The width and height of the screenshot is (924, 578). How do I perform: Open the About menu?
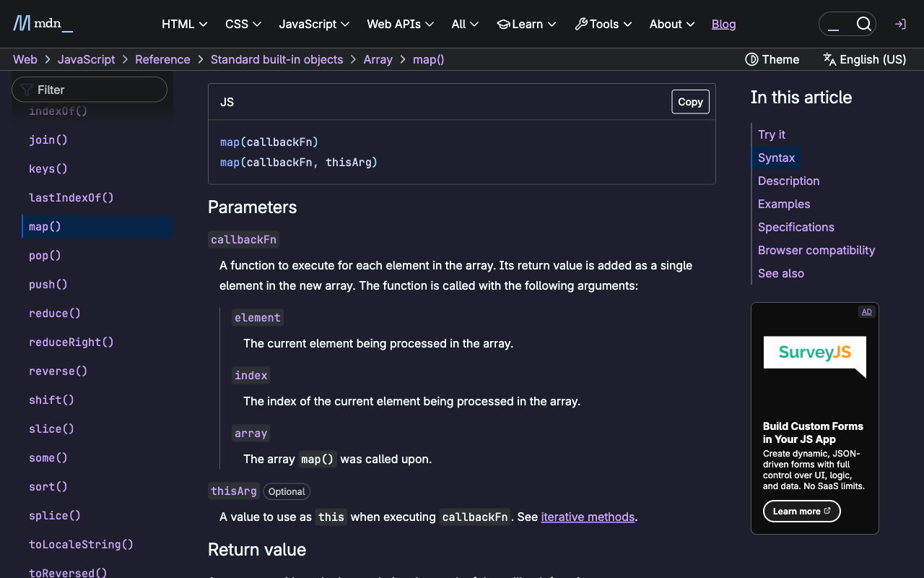(672, 24)
